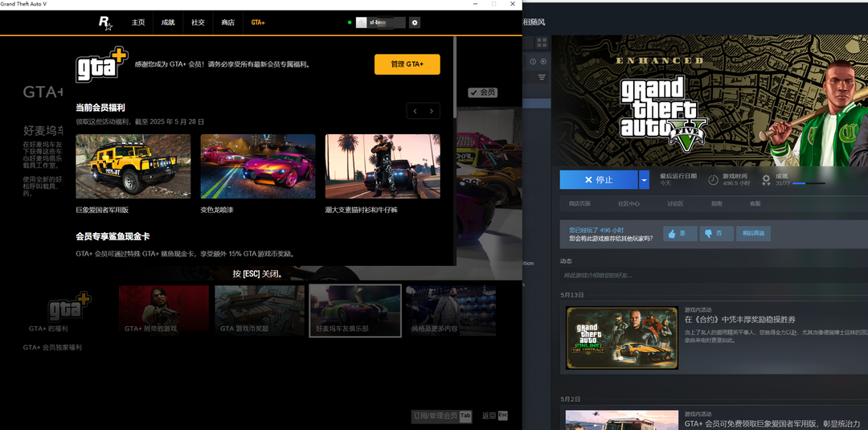Click the 返回 Esc prompt
The image size is (868, 430).
[x=495, y=416]
